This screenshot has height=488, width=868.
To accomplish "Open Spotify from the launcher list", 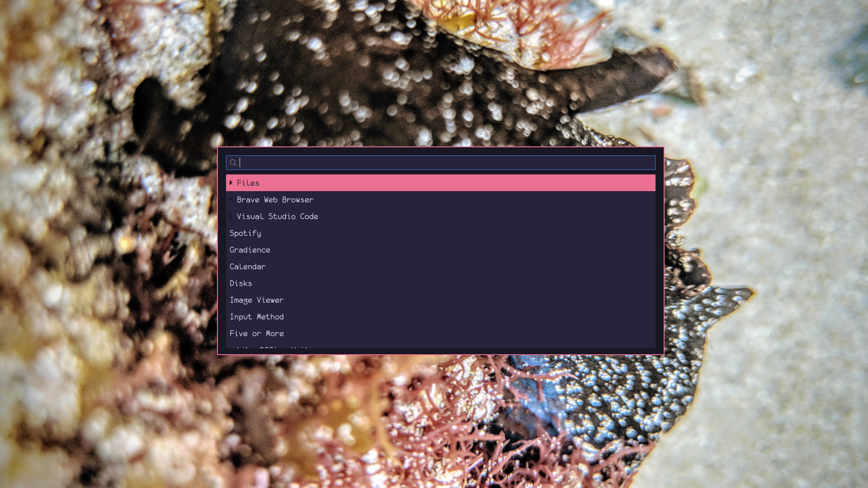I will (x=245, y=233).
